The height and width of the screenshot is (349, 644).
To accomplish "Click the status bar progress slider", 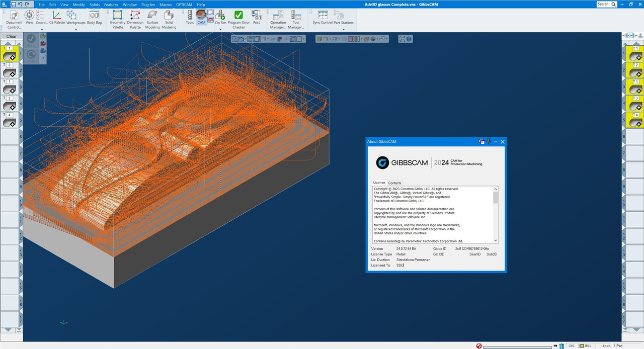I will [517, 346].
